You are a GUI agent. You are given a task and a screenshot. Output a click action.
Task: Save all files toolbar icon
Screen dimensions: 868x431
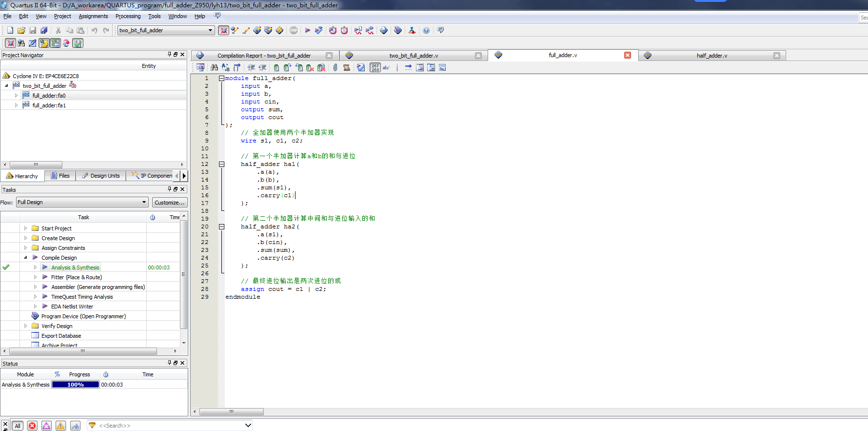[44, 30]
